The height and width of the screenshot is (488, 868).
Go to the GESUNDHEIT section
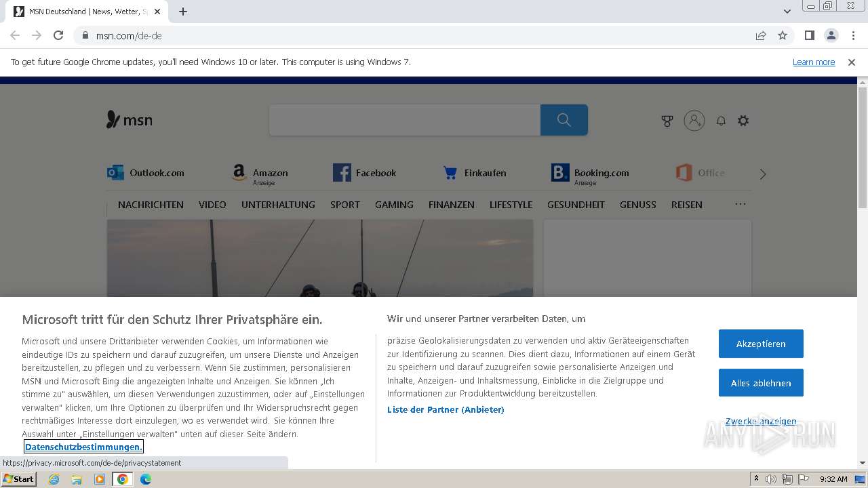(x=576, y=205)
